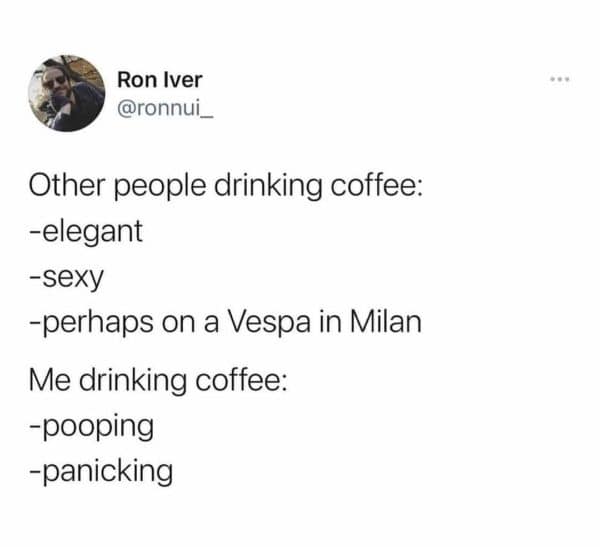Click the "-elegant" list line
The height and width of the screenshot is (547, 600).
coord(86,232)
